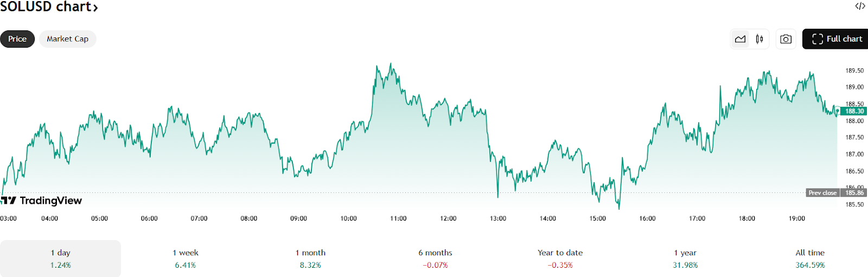The height and width of the screenshot is (277, 868).
Task: Click the Prev close label
Action: point(822,193)
